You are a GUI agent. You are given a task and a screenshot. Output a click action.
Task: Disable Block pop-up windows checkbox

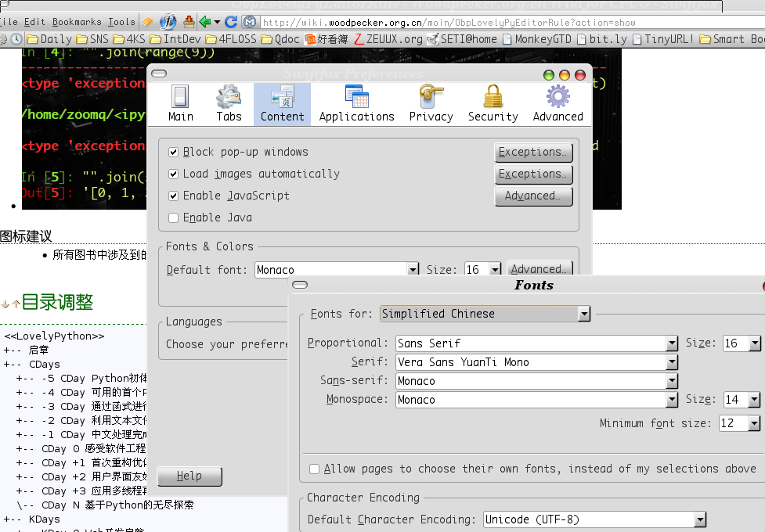174,153
